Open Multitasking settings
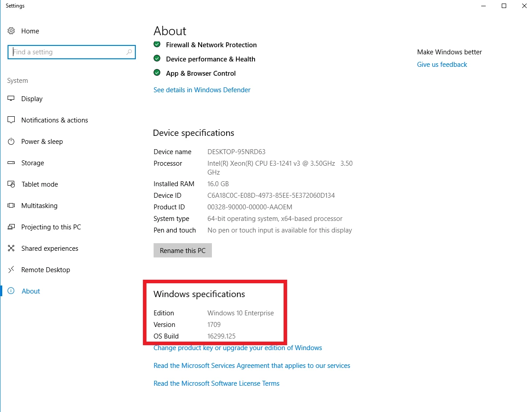 coord(39,206)
